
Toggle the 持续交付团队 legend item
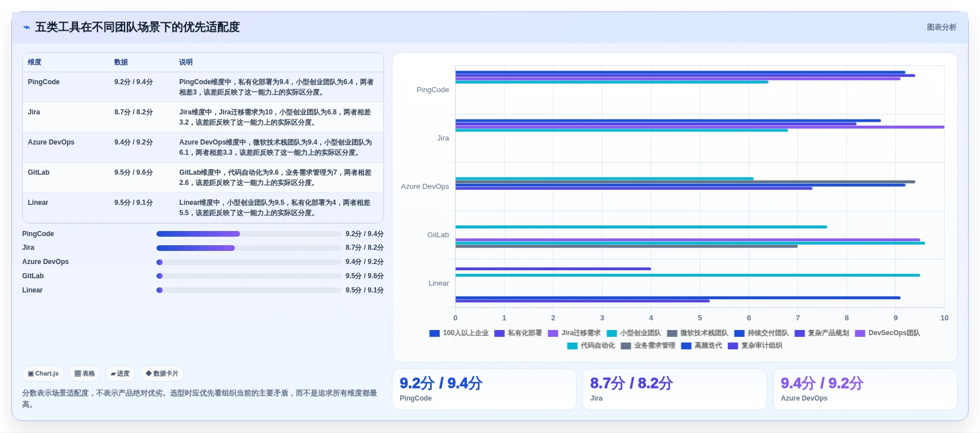pyautogui.click(x=761, y=333)
